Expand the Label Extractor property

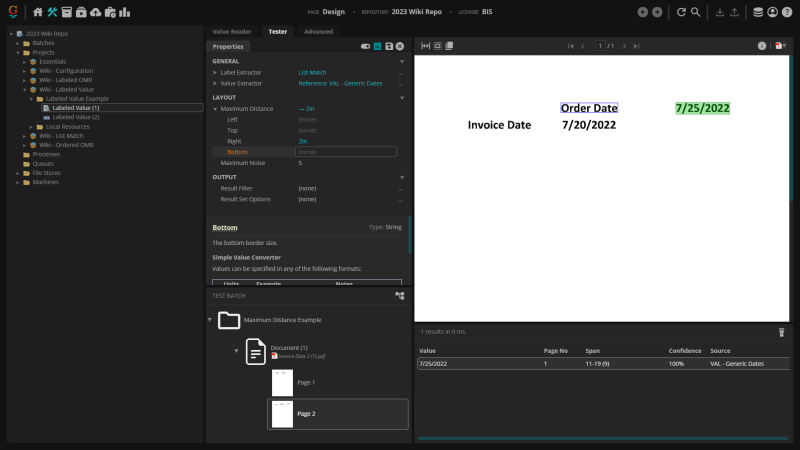click(x=214, y=73)
